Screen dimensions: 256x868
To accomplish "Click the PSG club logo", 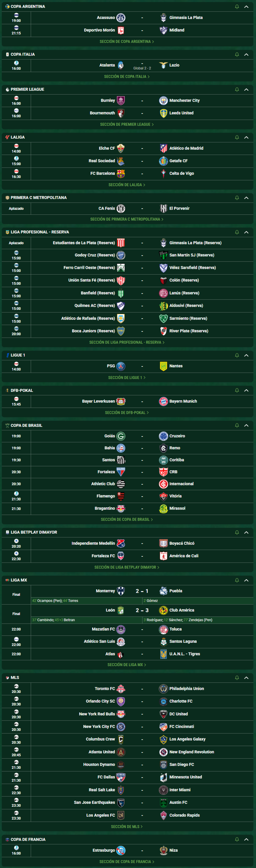I will 121,366.
